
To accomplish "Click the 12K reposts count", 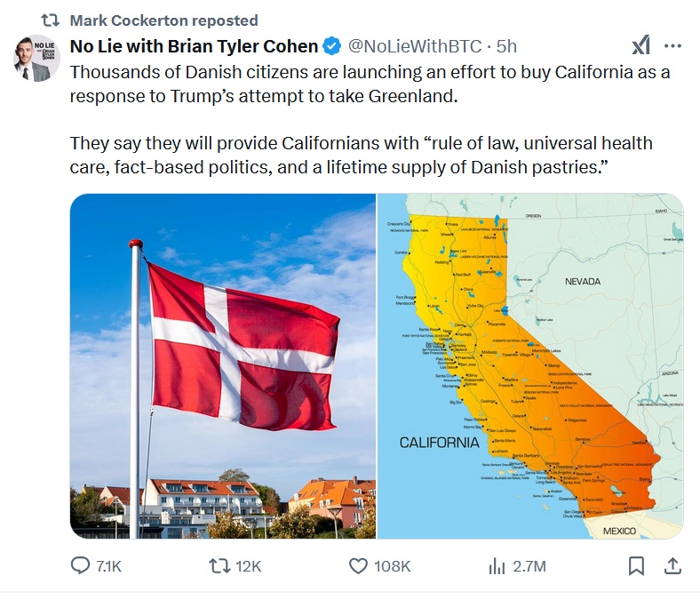I will tap(248, 566).
